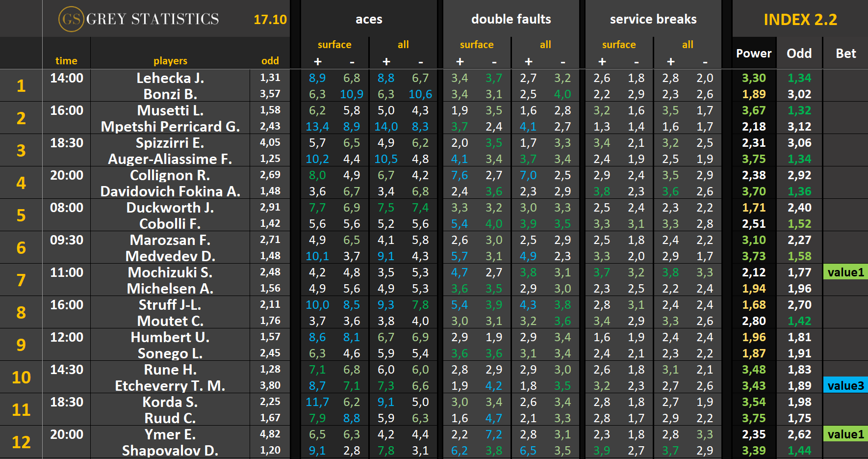Select the aces header group
The height and width of the screenshot is (459, 868).
pos(369,20)
